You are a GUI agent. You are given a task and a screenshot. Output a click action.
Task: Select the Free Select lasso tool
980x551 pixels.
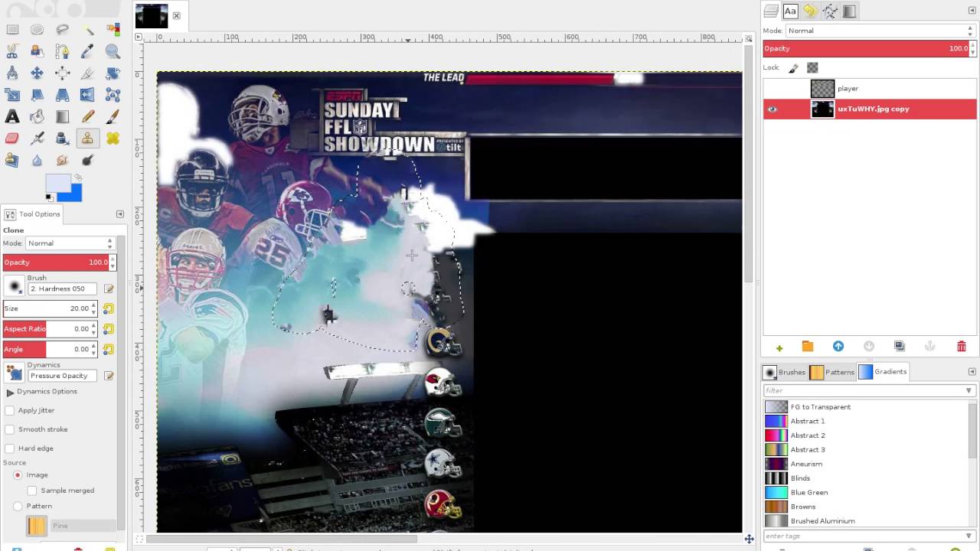point(62,30)
